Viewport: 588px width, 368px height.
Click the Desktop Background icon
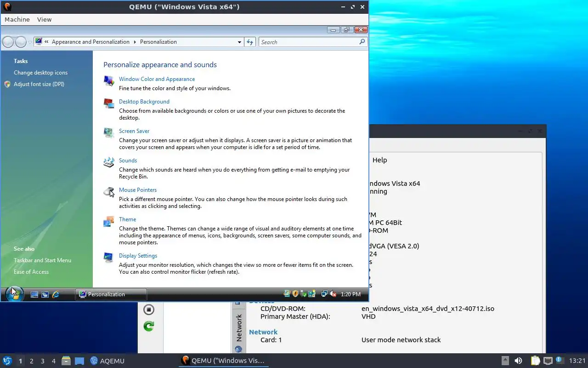(109, 103)
